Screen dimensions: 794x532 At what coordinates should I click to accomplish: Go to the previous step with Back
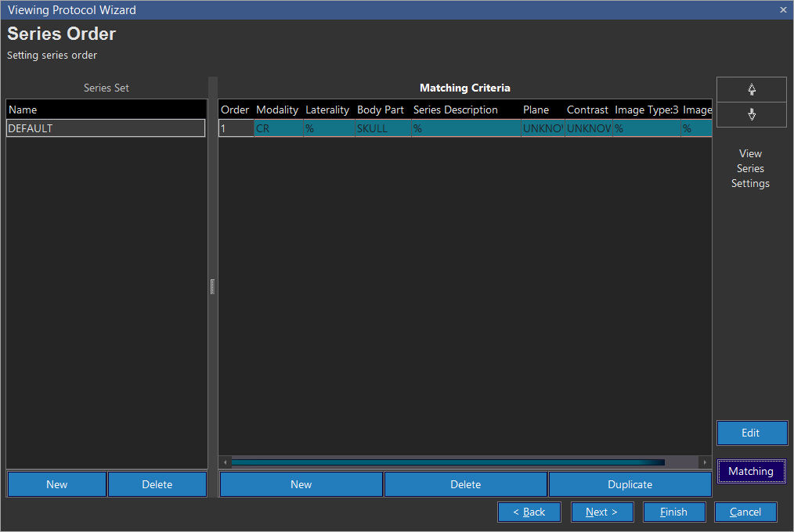[x=529, y=512]
